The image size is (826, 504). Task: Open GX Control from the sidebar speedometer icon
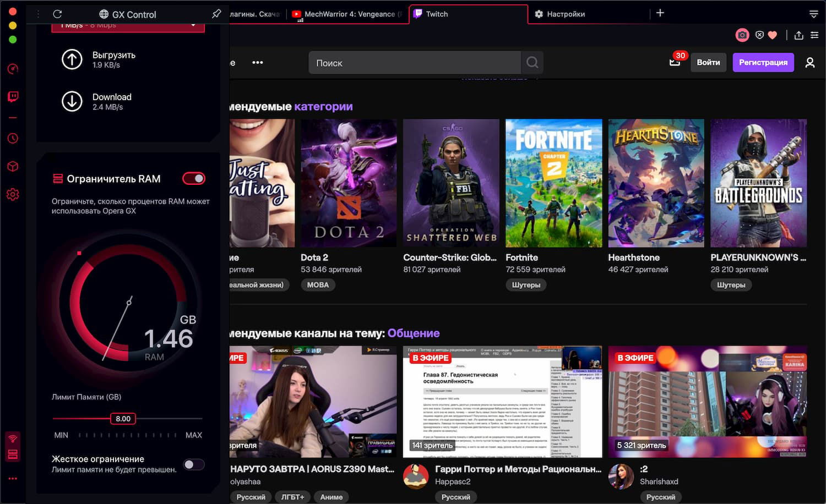[x=13, y=69]
